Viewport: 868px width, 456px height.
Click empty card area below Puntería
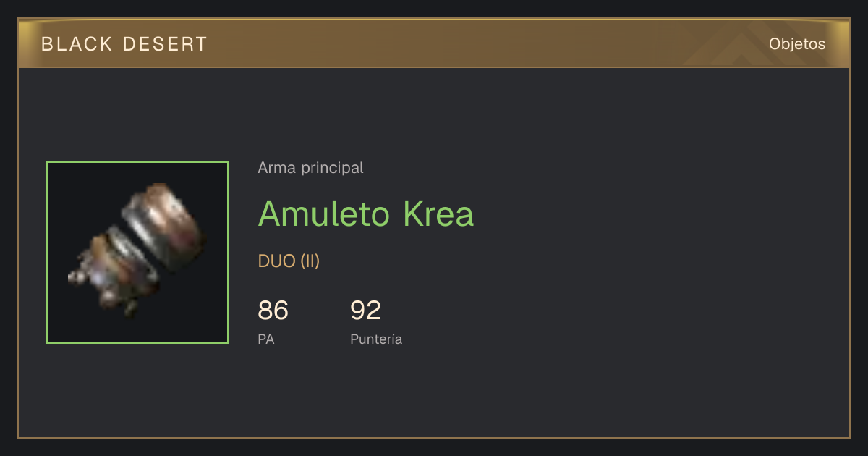coord(376,391)
